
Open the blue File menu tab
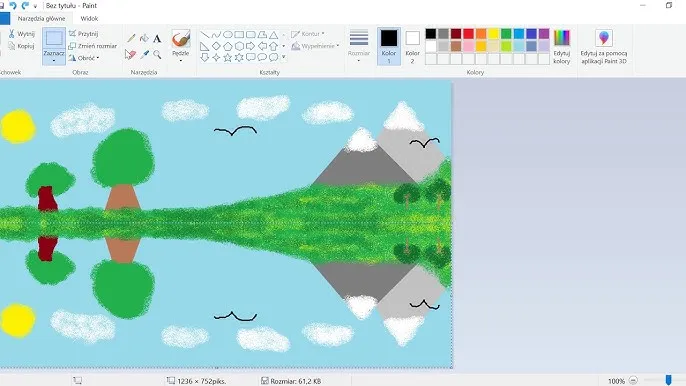(x=4, y=18)
